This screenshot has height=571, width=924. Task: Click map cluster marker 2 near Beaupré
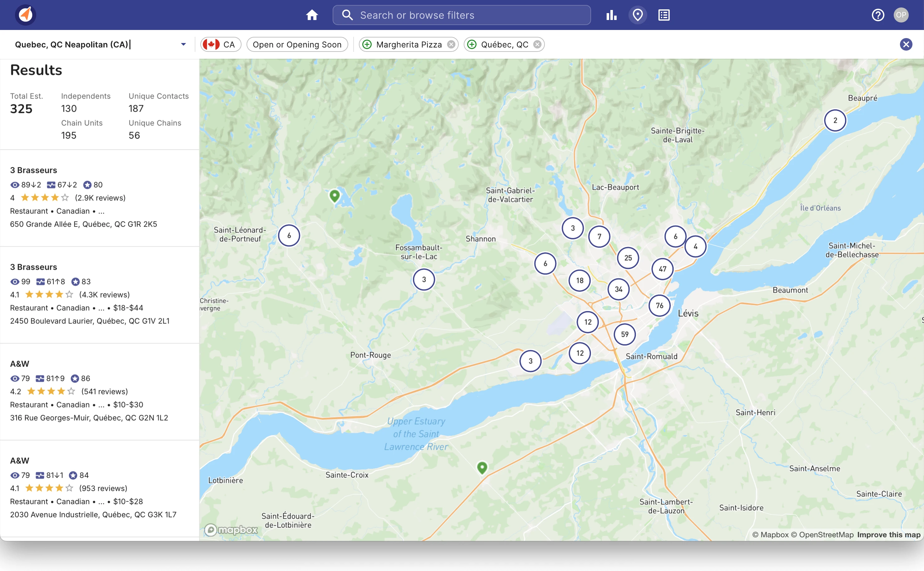click(x=835, y=121)
